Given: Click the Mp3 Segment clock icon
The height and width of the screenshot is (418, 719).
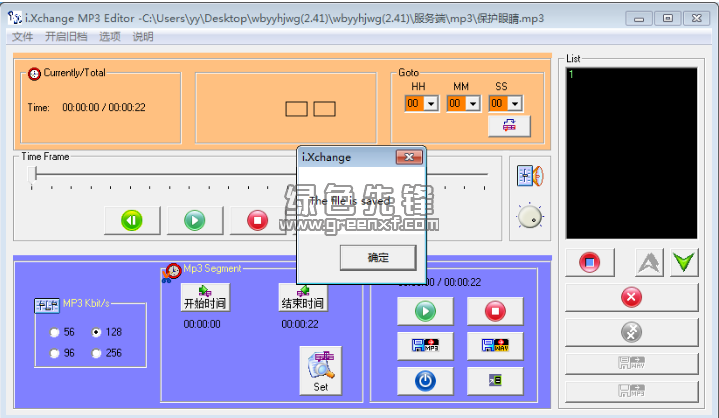Looking at the screenshot, I should pos(173,271).
